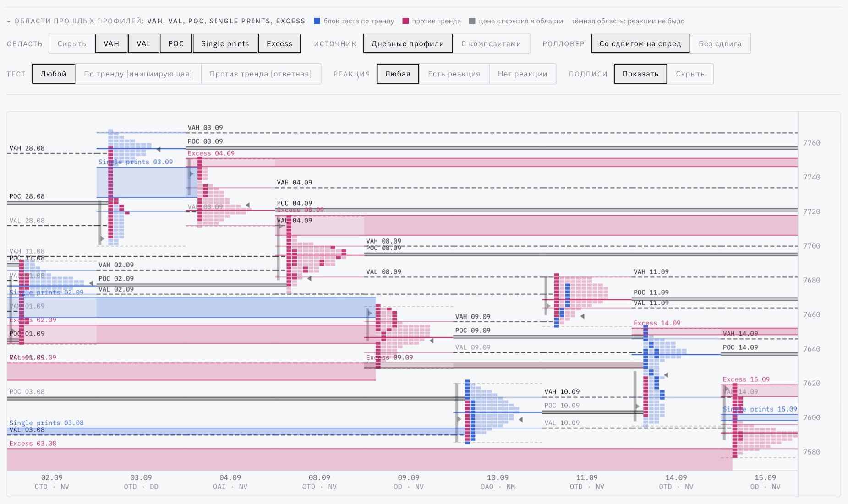This screenshot has height=504, width=848.
Task: Select По тренду [инициирующая] test filter
Action: pos(138,74)
